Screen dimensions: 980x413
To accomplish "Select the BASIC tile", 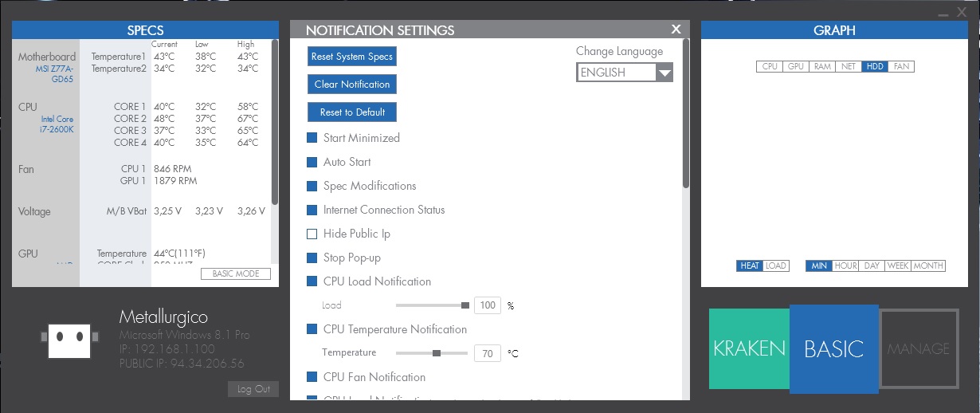I will point(833,349).
